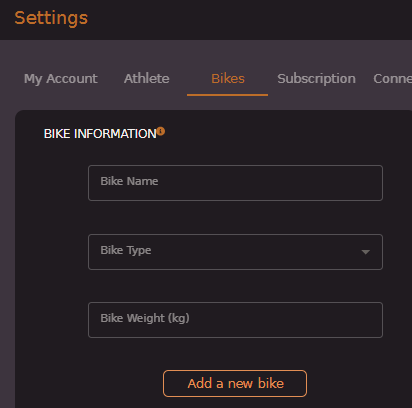Click the BIKE INFORMATION section heading

(100, 134)
